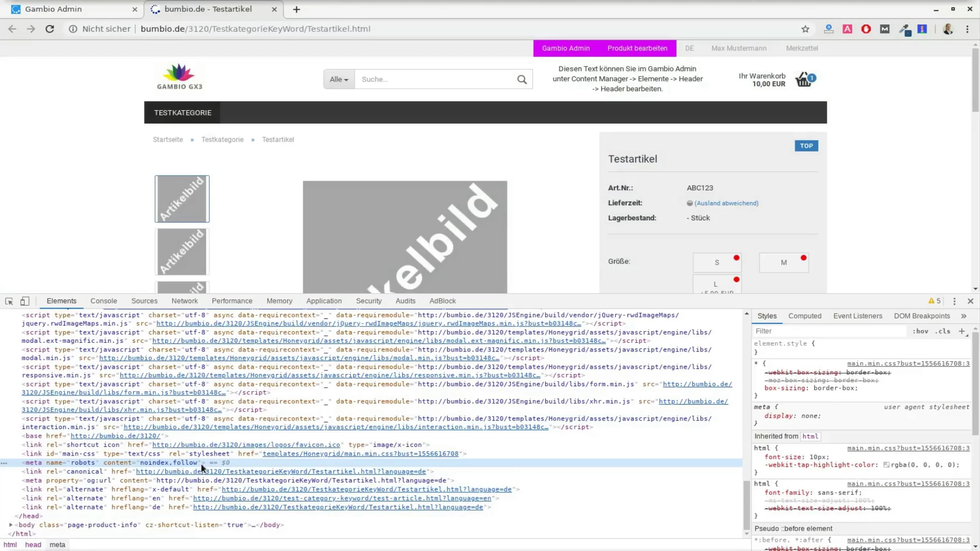Image resolution: width=980 pixels, height=551 pixels.
Task: Click the browser back arrow
Action: pyautogui.click(x=12, y=29)
